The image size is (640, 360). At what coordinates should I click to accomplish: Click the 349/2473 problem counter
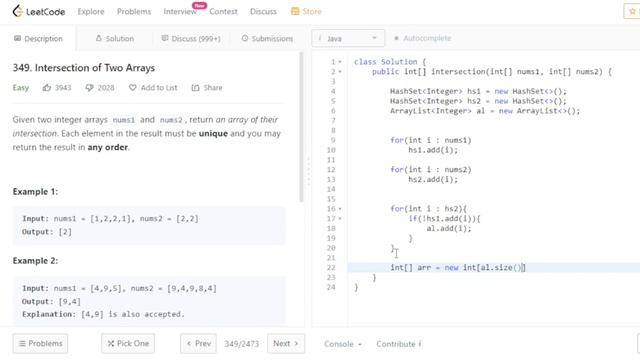coord(242,344)
